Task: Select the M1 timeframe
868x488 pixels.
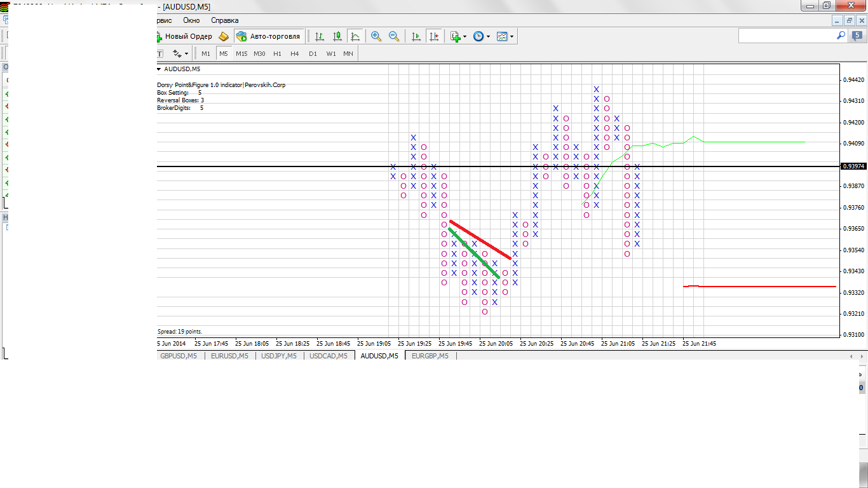Action: pos(206,53)
